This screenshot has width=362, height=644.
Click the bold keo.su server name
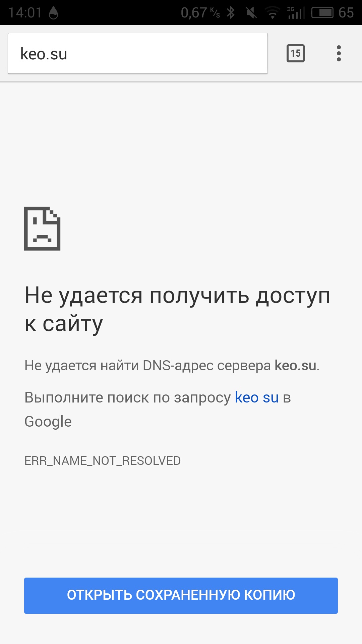point(295,366)
